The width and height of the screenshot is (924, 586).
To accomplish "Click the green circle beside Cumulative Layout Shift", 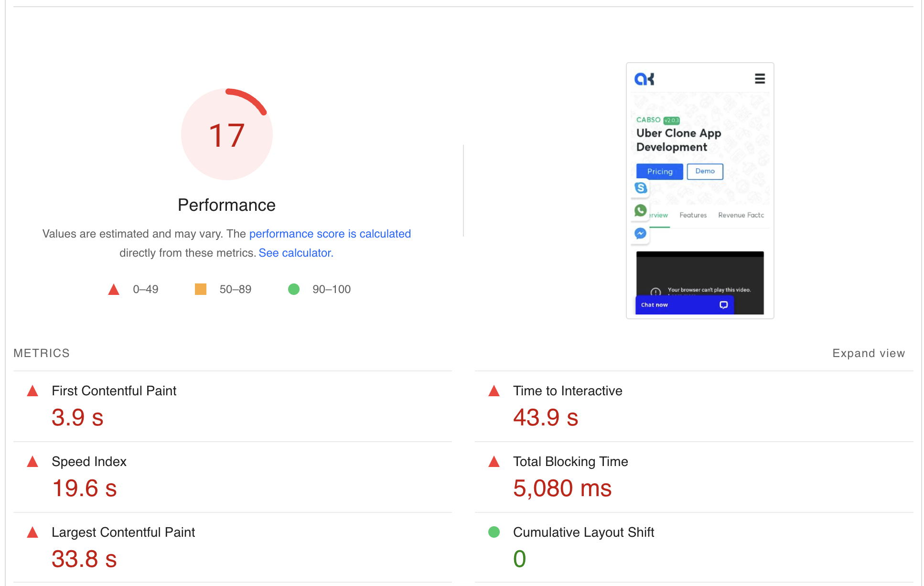I will (494, 532).
